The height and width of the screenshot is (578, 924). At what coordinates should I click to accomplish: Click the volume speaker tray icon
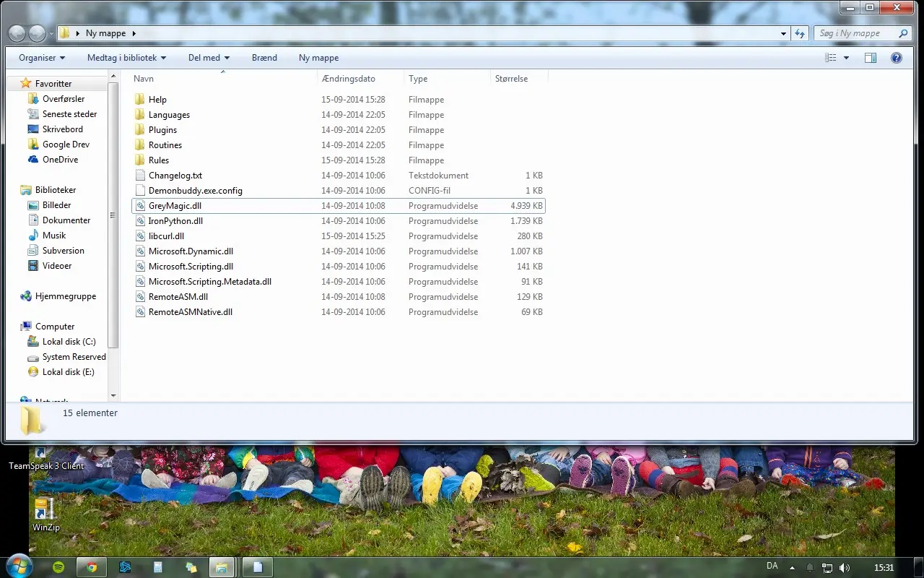[845, 568]
